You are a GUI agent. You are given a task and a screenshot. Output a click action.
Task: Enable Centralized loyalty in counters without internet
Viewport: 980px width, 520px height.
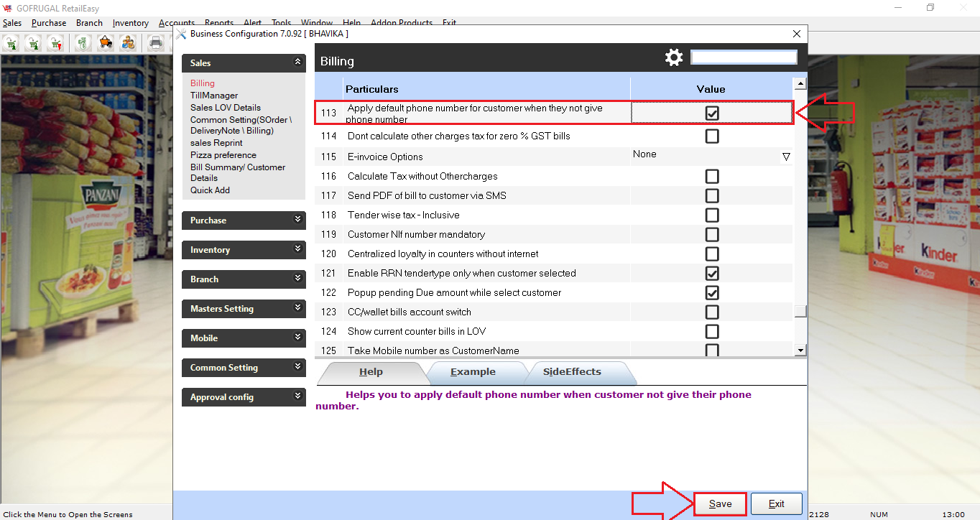click(x=712, y=254)
